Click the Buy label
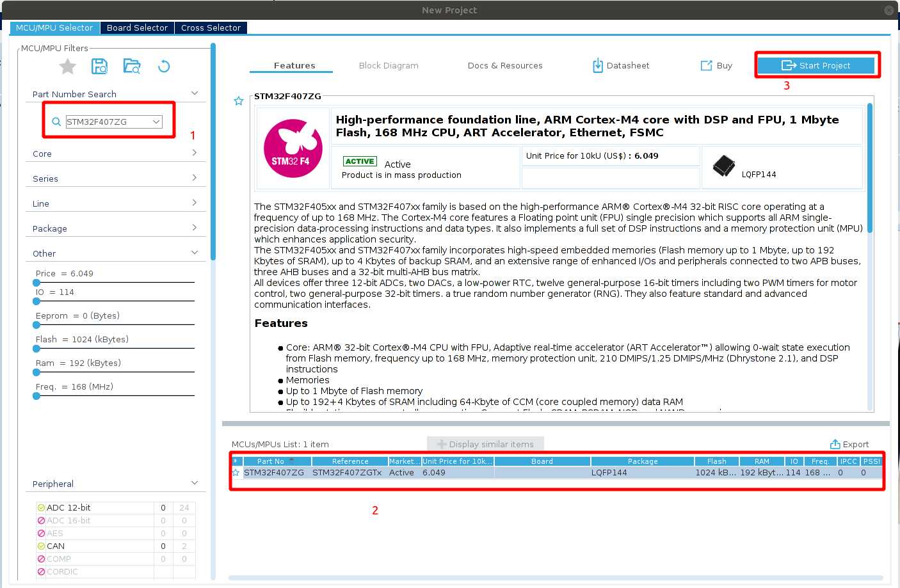 725,65
